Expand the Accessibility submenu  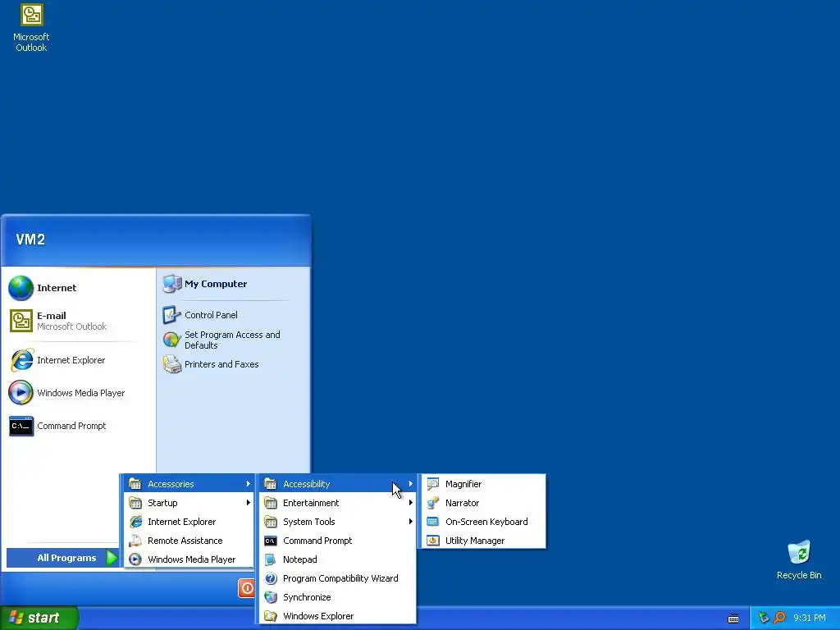coord(338,484)
